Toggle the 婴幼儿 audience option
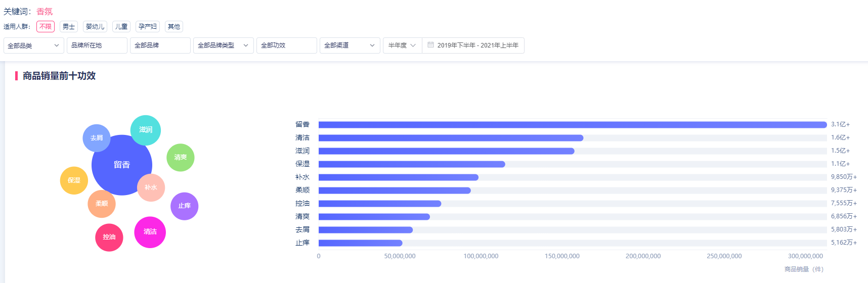The width and height of the screenshot is (868, 283). [95, 27]
